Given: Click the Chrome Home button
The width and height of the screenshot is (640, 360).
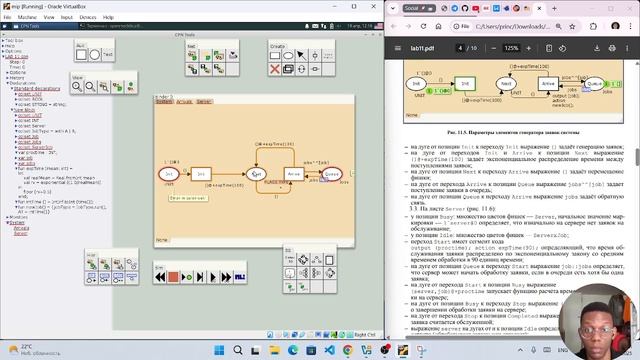Looking at the screenshot, I should [438, 26].
